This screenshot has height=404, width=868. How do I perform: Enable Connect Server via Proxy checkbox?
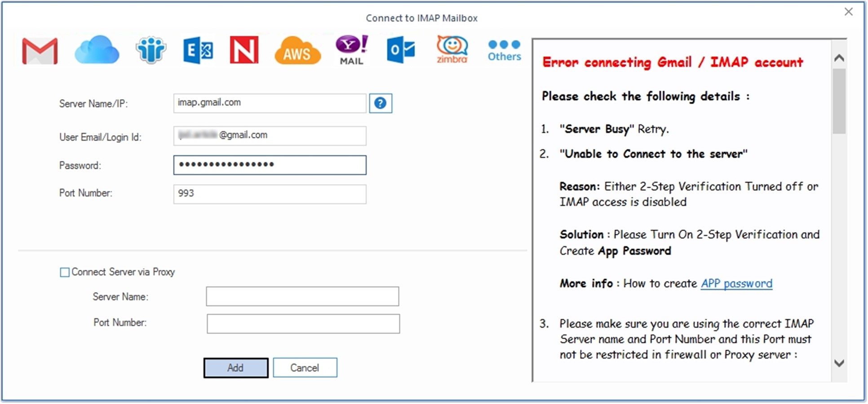pyautogui.click(x=65, y=272)
